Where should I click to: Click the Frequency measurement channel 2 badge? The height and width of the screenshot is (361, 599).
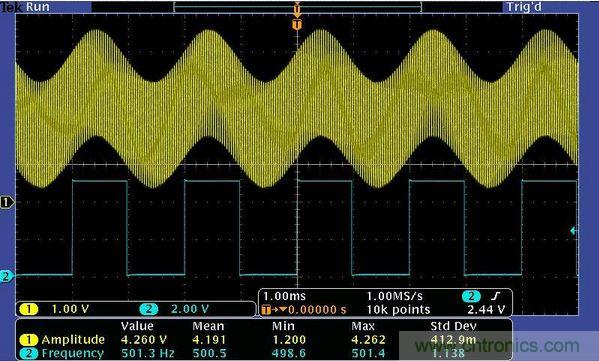29,353
